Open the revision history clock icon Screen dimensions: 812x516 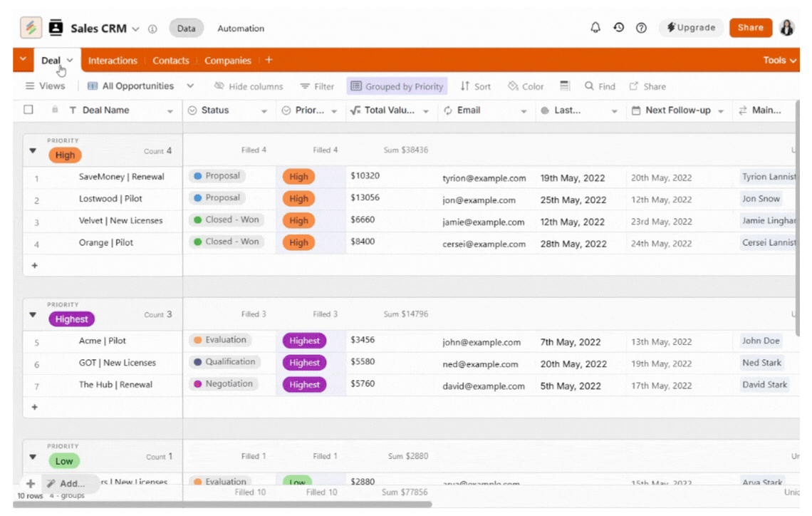click(618, 28)
